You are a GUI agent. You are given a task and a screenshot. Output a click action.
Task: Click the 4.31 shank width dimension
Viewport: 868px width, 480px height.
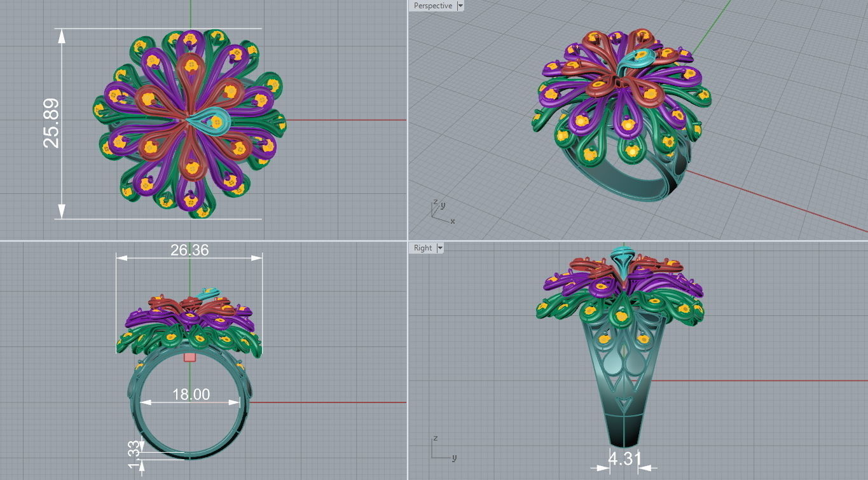pos(624,458)
